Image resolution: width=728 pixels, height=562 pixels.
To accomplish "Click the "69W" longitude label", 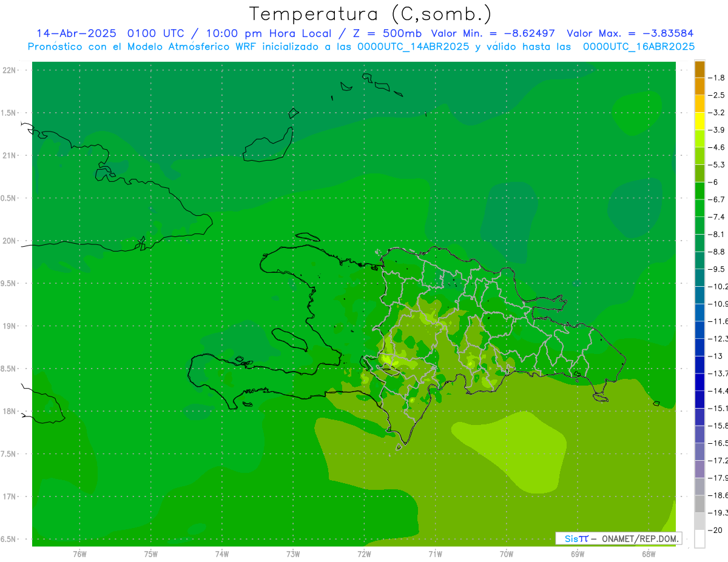I will (x=578, y=554).
